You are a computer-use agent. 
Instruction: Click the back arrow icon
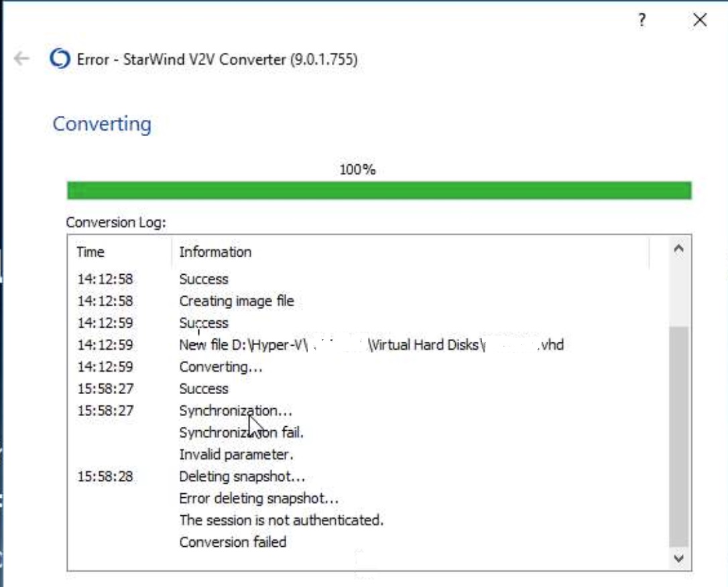click(x=21, y=58)
